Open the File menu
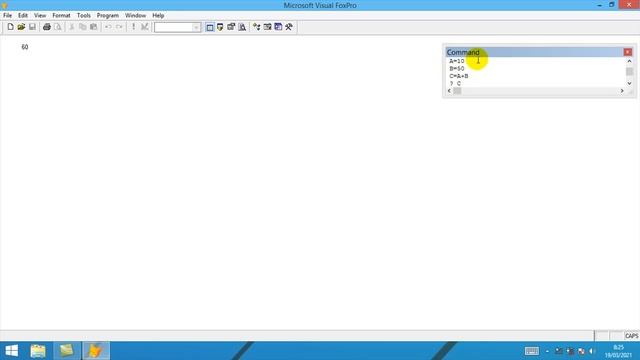The height and width of the screenshot is (360, 640). [7, 15]
